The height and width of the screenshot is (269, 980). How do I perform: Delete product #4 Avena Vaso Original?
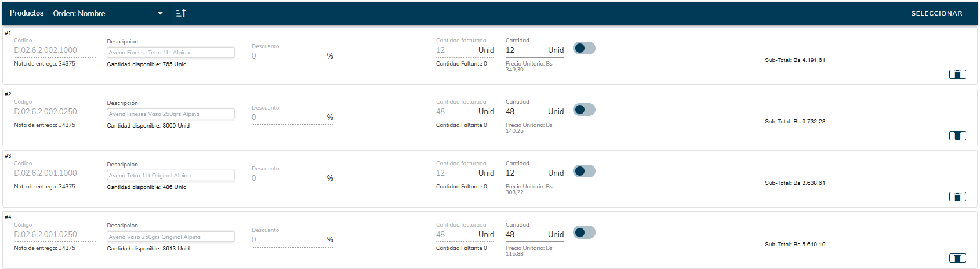coord(957,258)
